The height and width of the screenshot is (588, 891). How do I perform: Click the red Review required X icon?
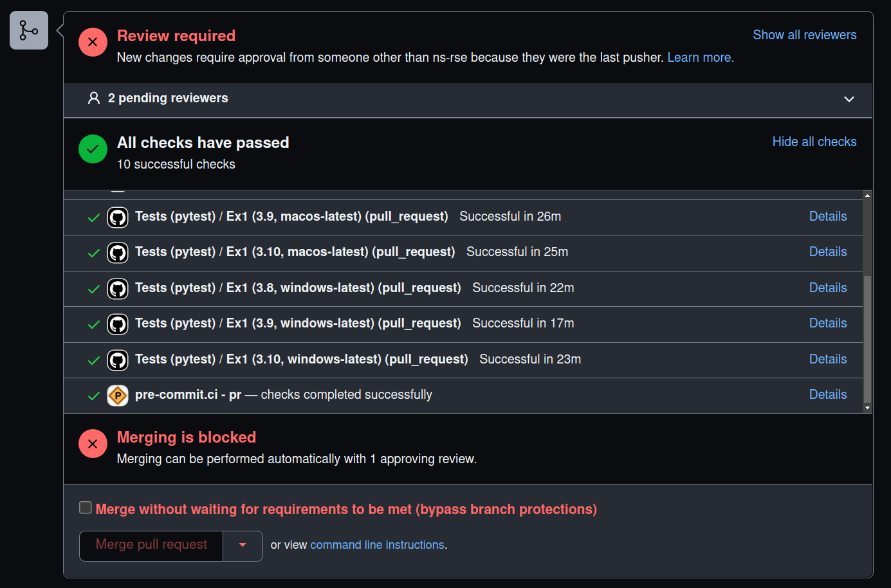pos(93,42)
